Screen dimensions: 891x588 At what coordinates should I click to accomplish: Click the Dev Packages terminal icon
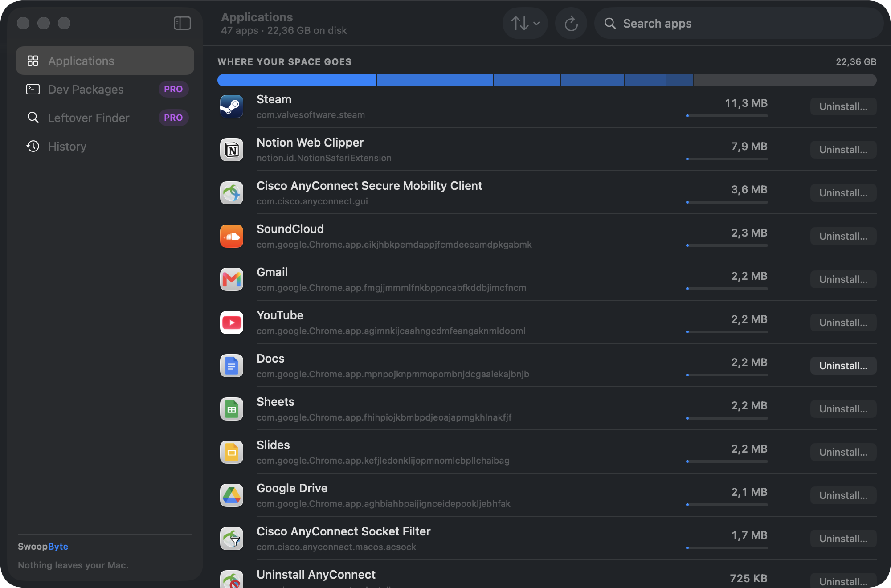click(33, 89)
